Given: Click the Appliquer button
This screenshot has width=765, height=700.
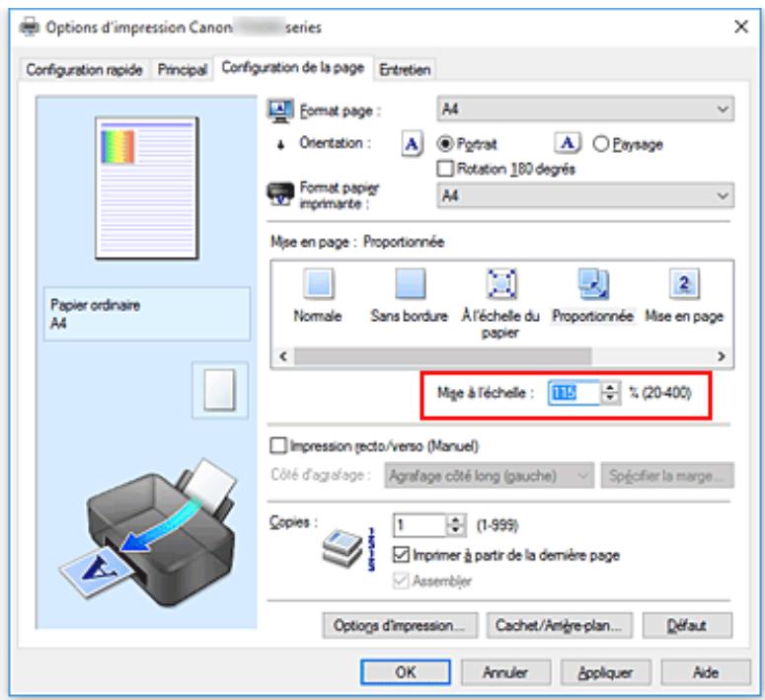Looking at the screenshot, I should click(x=605, y=672).
